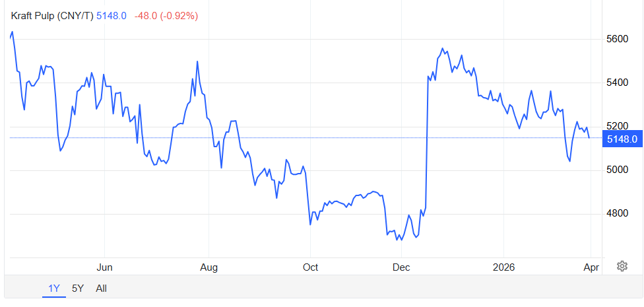Viewport: 644px width, 307px height.
Task: Click the blue 5148.0 price in header
Action: (x=112, y=15)
